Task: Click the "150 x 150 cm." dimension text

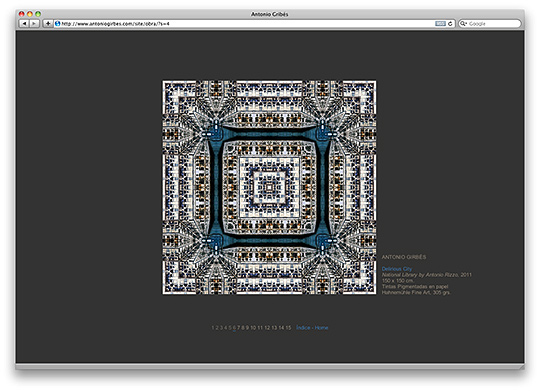Action: (x=398, y=280)
